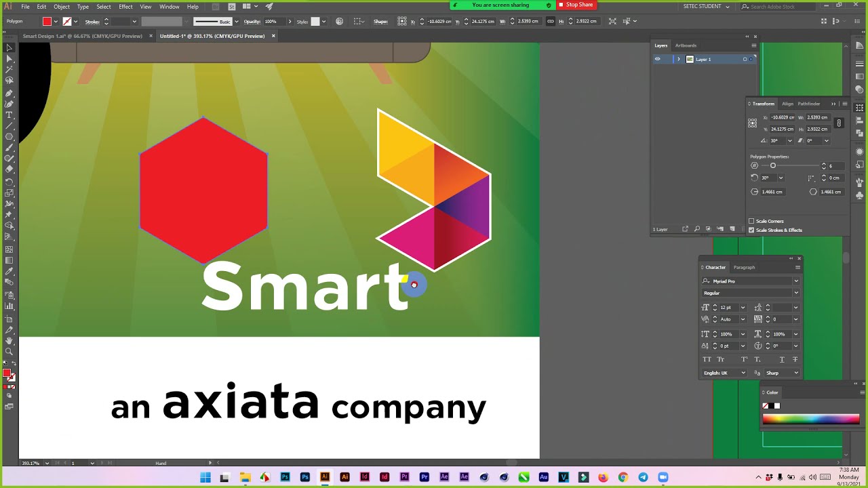
Task: Select the Eyedropper tool
Action: click(x=9, y=272)
